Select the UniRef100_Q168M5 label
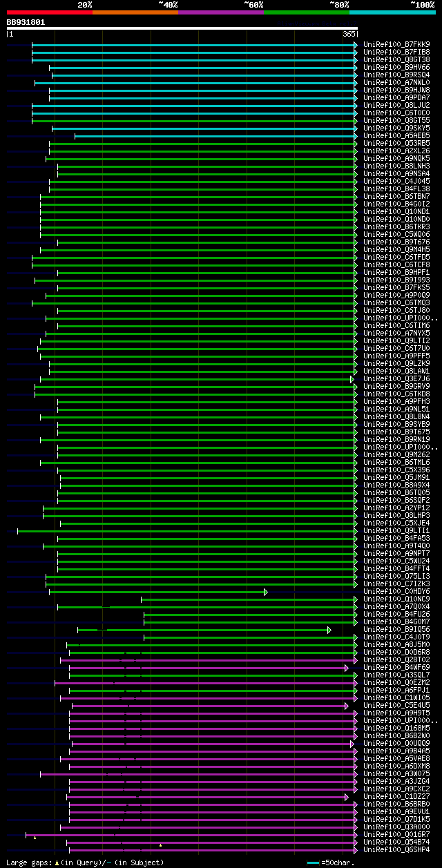442x868 pixels. tap(396, 729)
